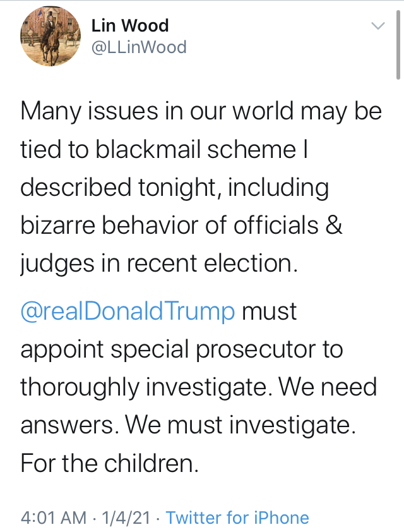Open Lin Wood's profile picture avatar

pos(50,36)
